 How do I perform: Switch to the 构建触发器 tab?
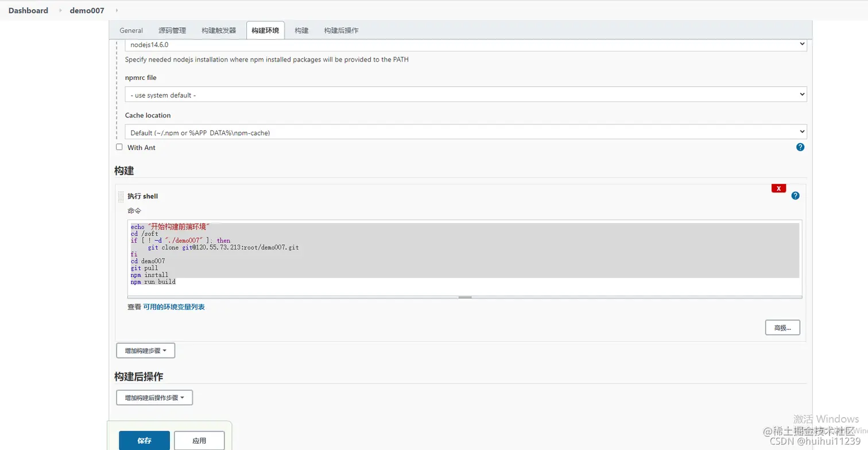click(x=219, y=30)
